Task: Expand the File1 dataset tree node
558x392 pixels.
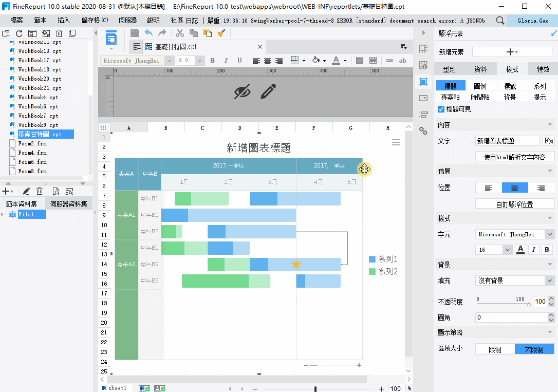Action: 3,214
